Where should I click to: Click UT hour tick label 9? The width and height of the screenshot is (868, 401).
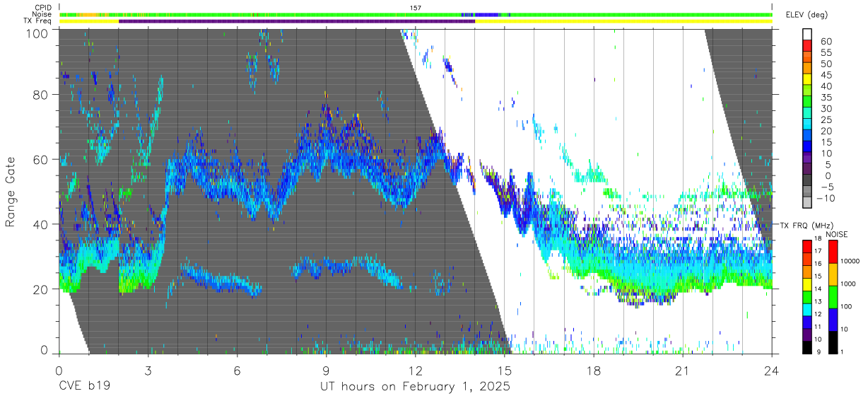point(326,371)
